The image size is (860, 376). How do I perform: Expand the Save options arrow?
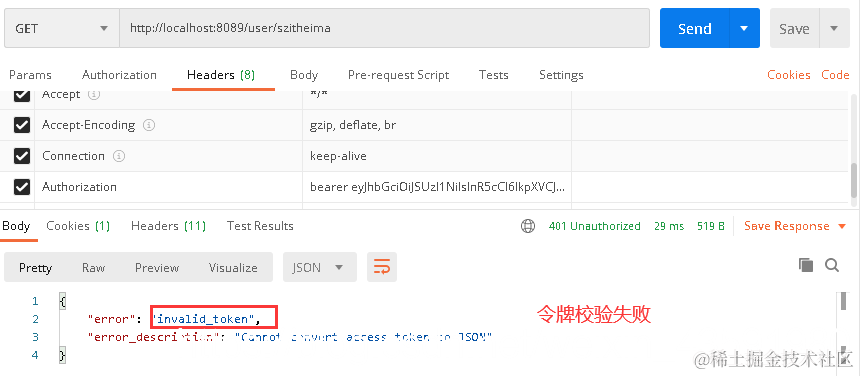point(834,28)
